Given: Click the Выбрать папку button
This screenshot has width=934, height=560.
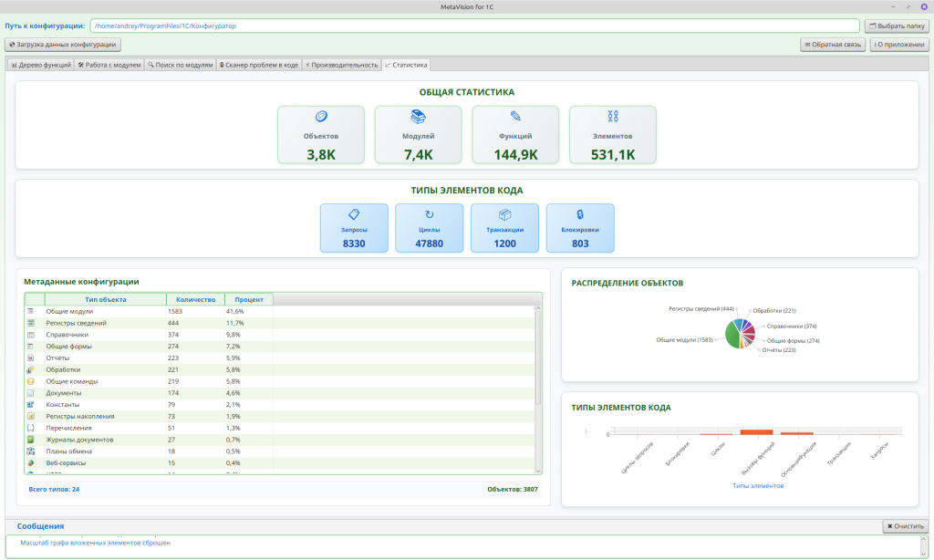Looking at the screenshot, I should click(897, 26).
